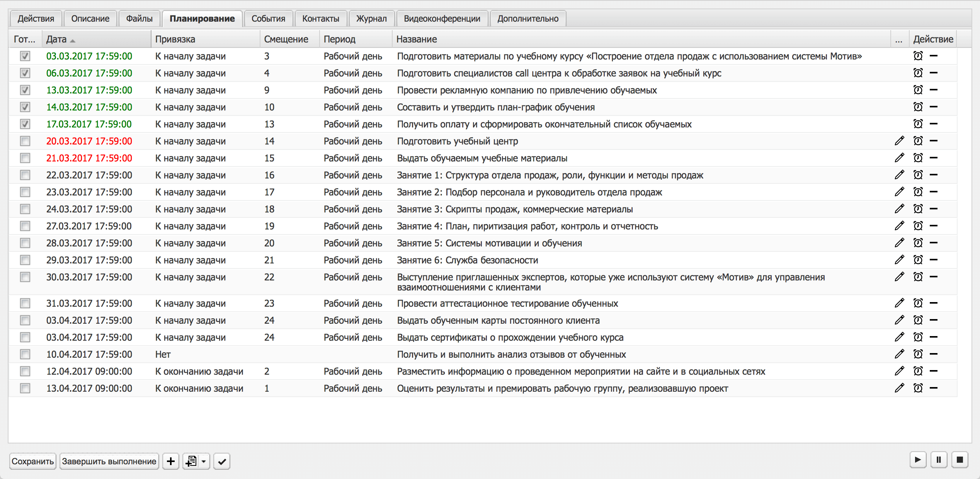Click the 'Название' column header
This screenshot has height=479, width=980.
(641, 39)
